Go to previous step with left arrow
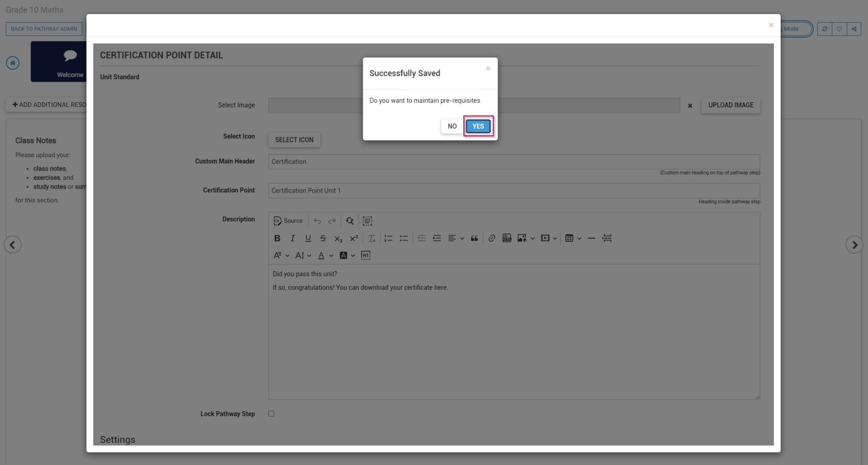 tap(13, 245)
